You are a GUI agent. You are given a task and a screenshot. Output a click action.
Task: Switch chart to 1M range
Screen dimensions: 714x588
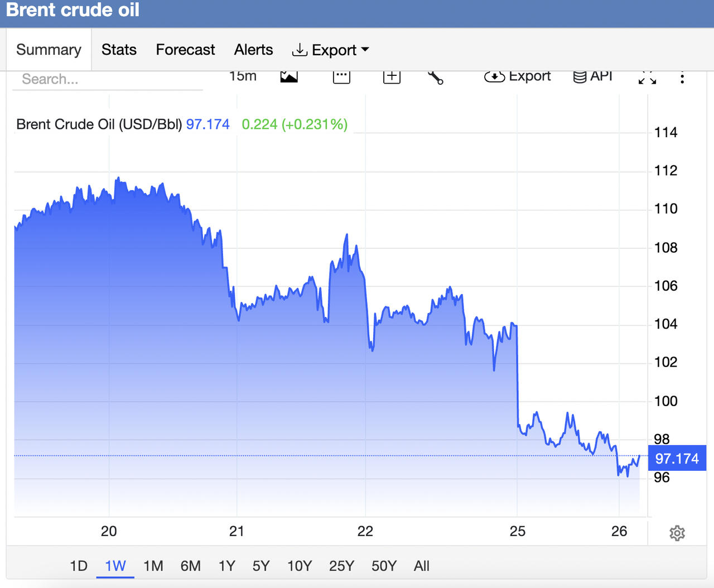point(153,566)
